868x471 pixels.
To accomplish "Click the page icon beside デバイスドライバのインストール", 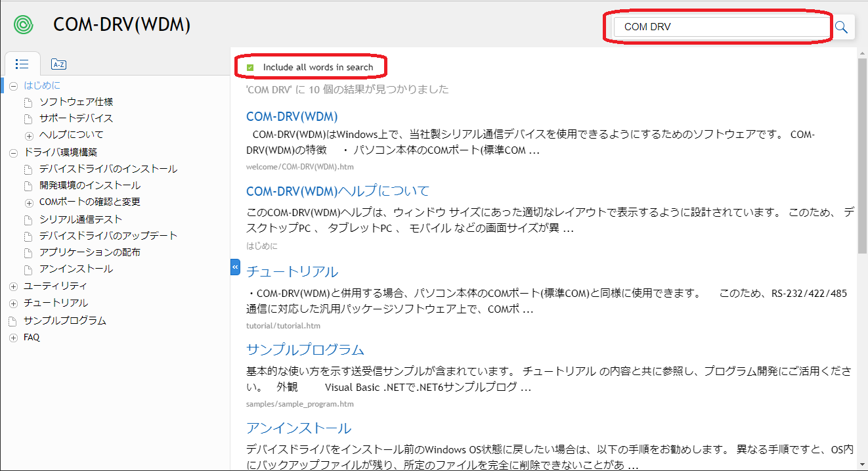I will pos(28,169).
